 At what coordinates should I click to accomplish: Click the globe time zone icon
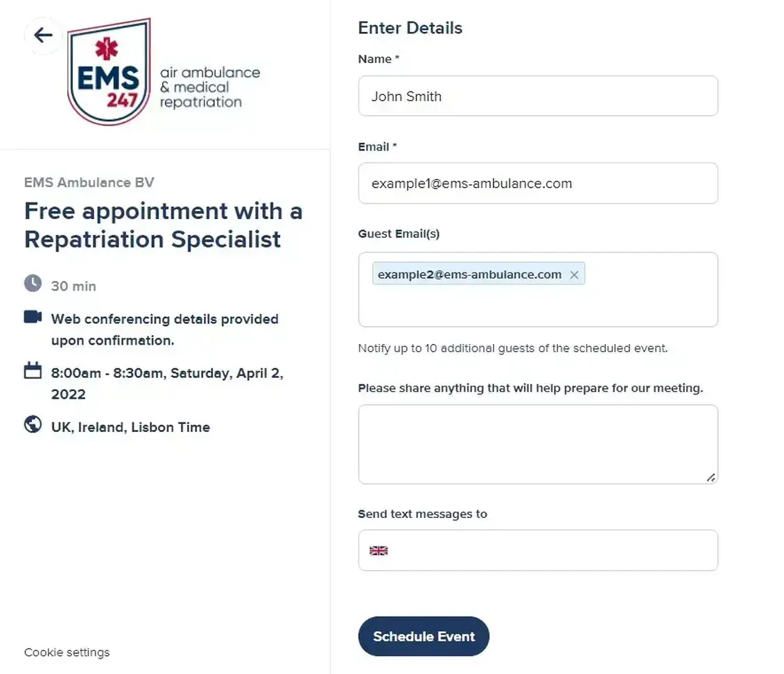33,424
